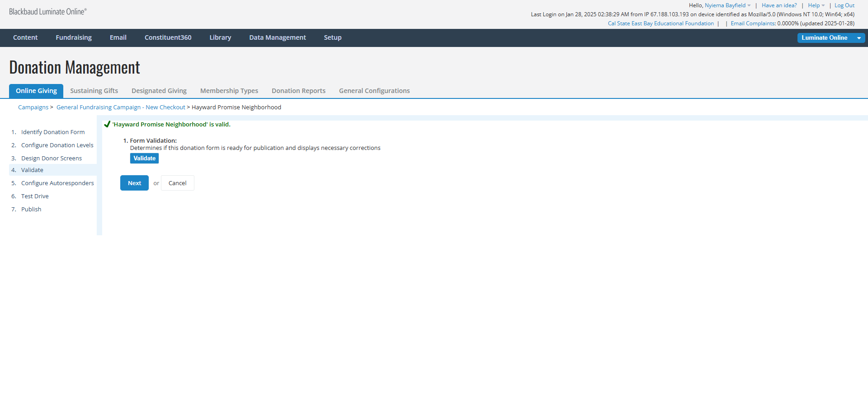Open the Data Management menu
Image resolution: width=868 pixels, height=415 pixels.
tap(278, 37)
